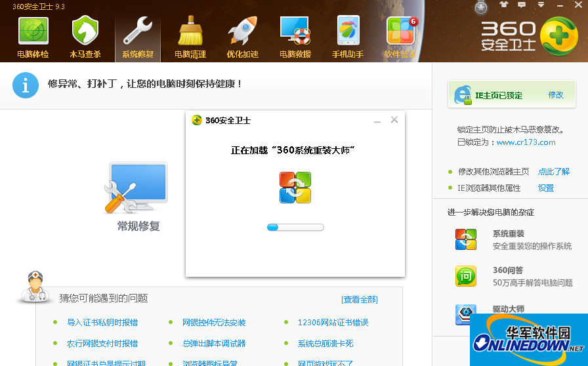Switch to the 系统修复 tab

(138, 36)
